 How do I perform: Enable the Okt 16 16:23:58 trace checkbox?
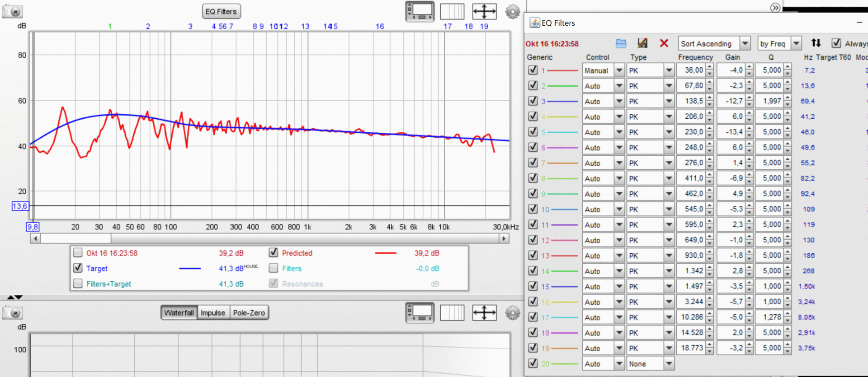click(78, 253)
